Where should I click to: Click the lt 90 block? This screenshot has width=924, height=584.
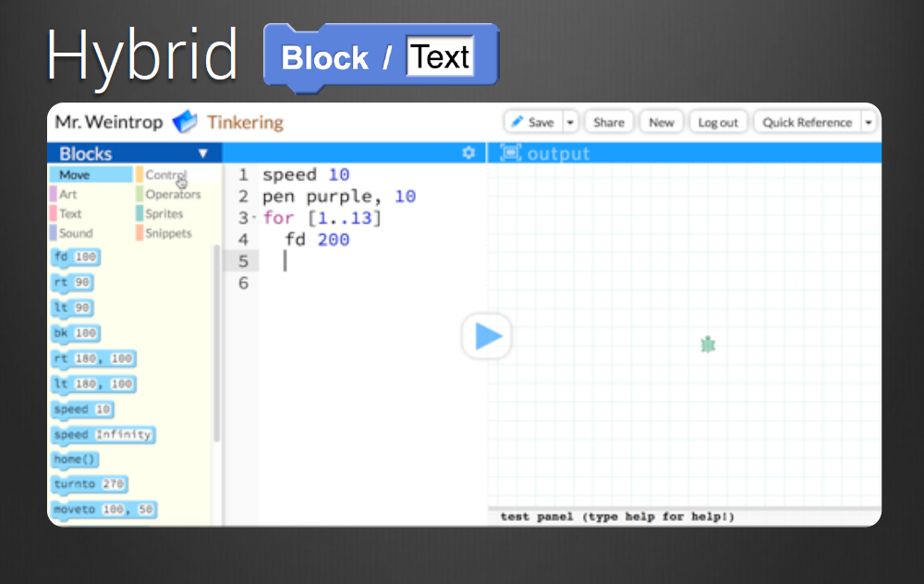coord(72,308)
